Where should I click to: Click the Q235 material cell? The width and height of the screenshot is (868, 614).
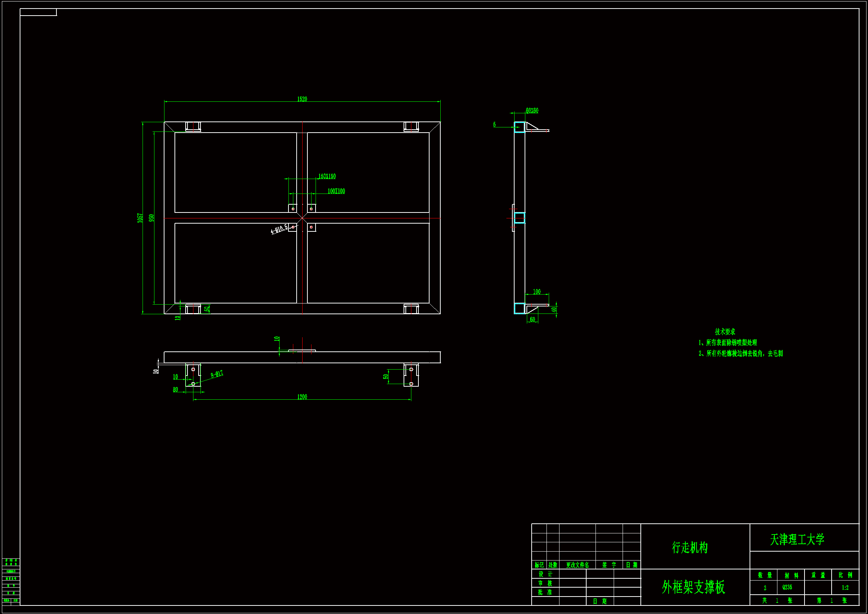tap(787, 588)
